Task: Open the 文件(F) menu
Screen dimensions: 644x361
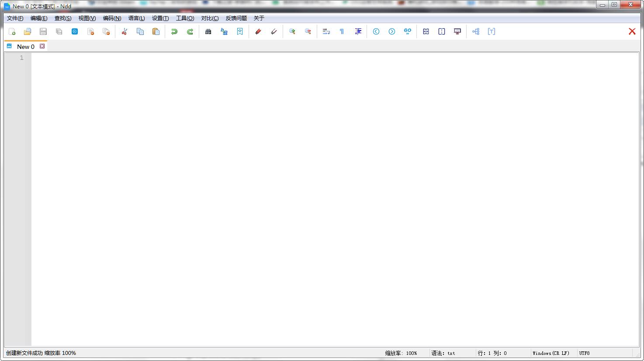Action: pos(15,18)
